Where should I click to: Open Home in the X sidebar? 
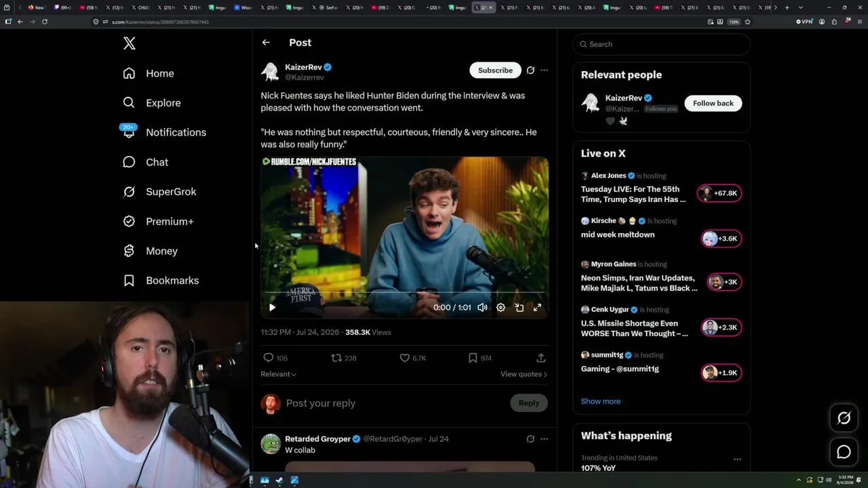(149, 73)
